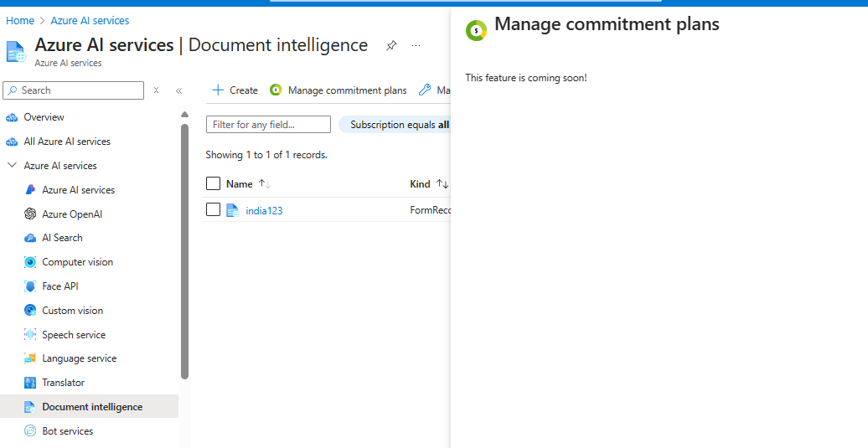The image size is (868, 448).
Task: Open Overview in the sidebar
Action: coord(44,117)
